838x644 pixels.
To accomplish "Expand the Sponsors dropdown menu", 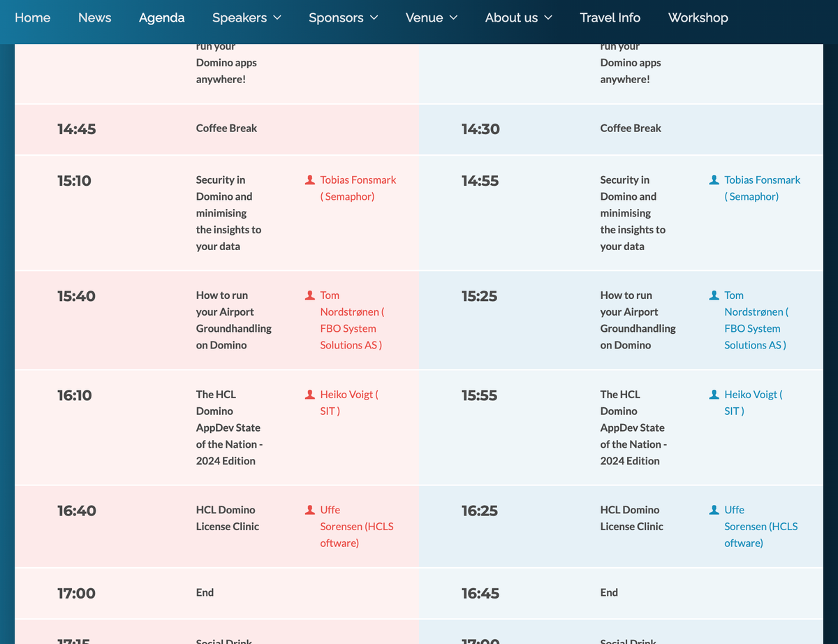I will pyautogui.click(x=343, y=17).
